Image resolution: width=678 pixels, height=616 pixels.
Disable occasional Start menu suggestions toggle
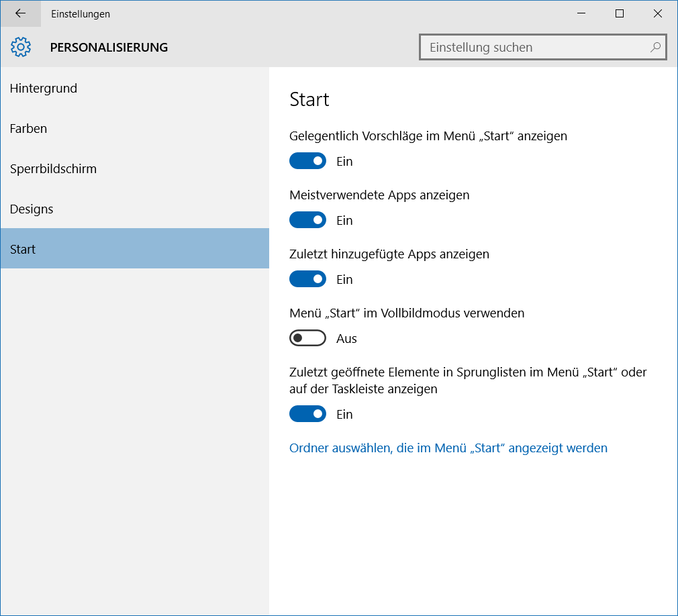(307, 161)
